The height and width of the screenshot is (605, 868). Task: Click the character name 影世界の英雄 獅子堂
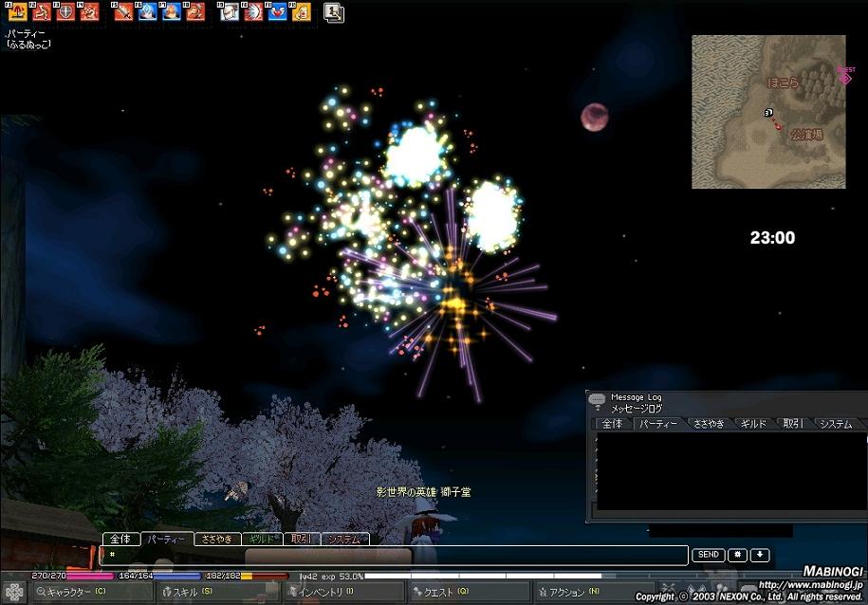pos(423,491)
